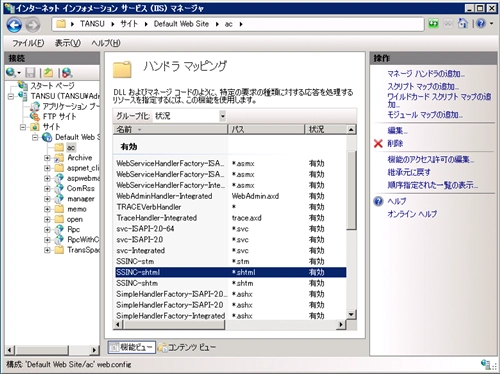Viewport: 500px width, 374px height.
Task: Select the TANSU server node
Action: click(65, 96)
